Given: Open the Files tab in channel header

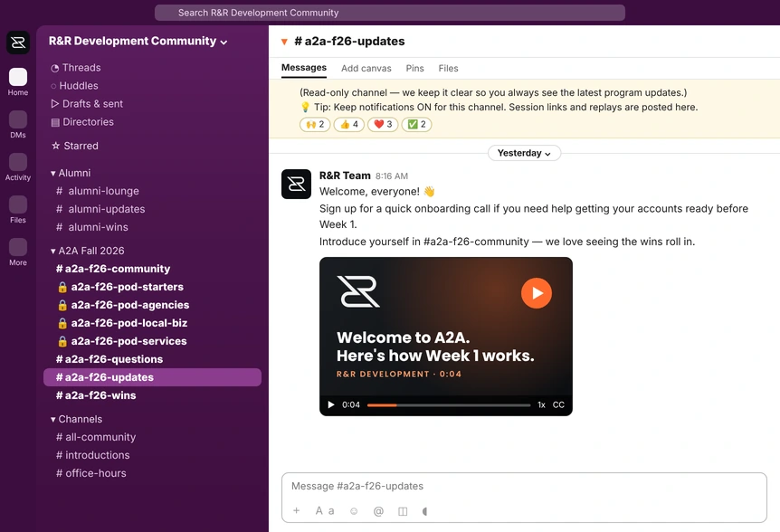Looking at the screenshot, I should click(x=448, y=69).
